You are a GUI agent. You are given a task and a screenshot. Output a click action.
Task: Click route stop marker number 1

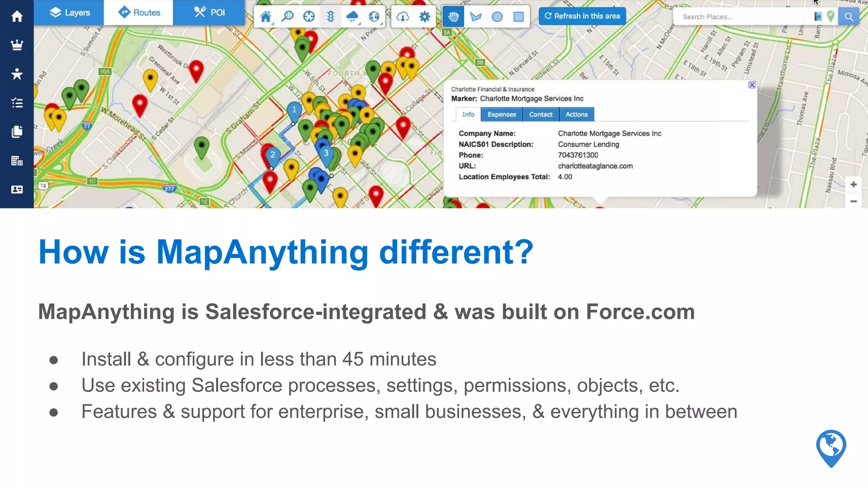click(294, 111)
